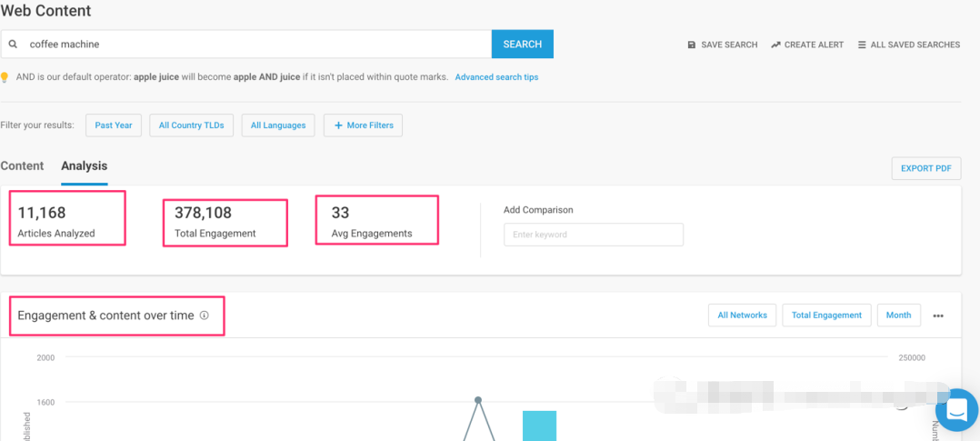Open the All Networks chart dropdown
The image size is (980, 441).
coord(742,316)
